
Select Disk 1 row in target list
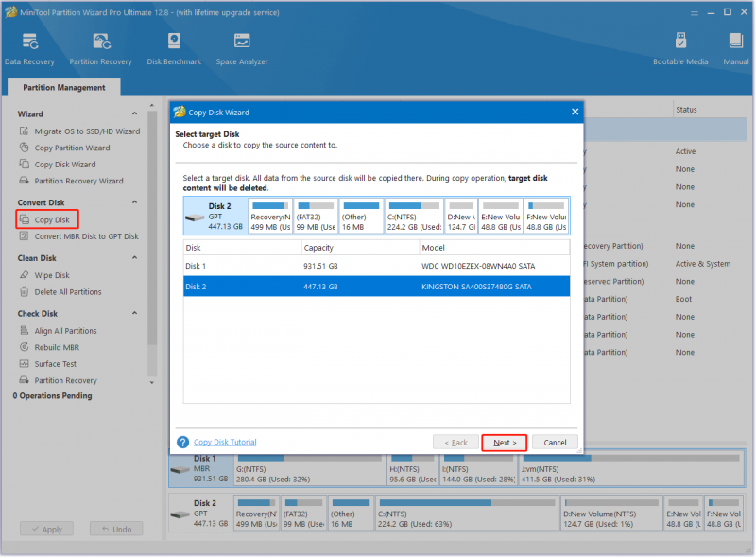pyautogui.click(x=376, y=266)
